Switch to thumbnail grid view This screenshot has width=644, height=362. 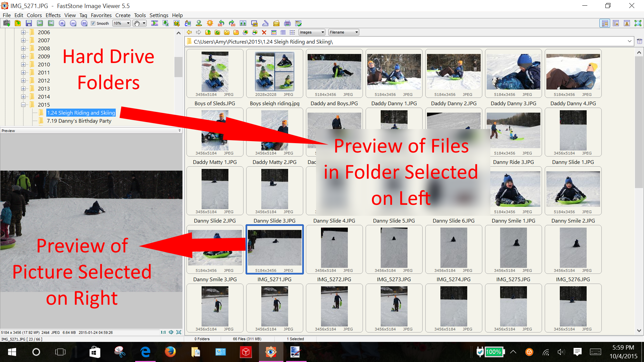[x=274, y=32]
